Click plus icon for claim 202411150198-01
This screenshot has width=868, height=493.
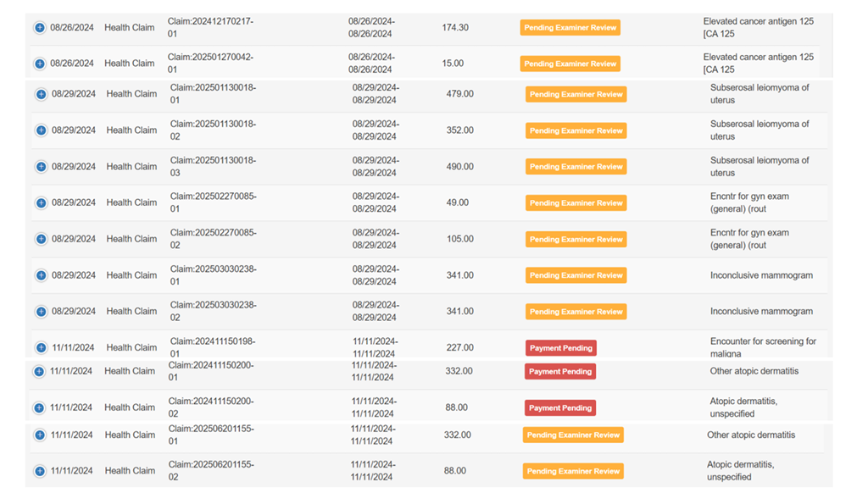41,347
